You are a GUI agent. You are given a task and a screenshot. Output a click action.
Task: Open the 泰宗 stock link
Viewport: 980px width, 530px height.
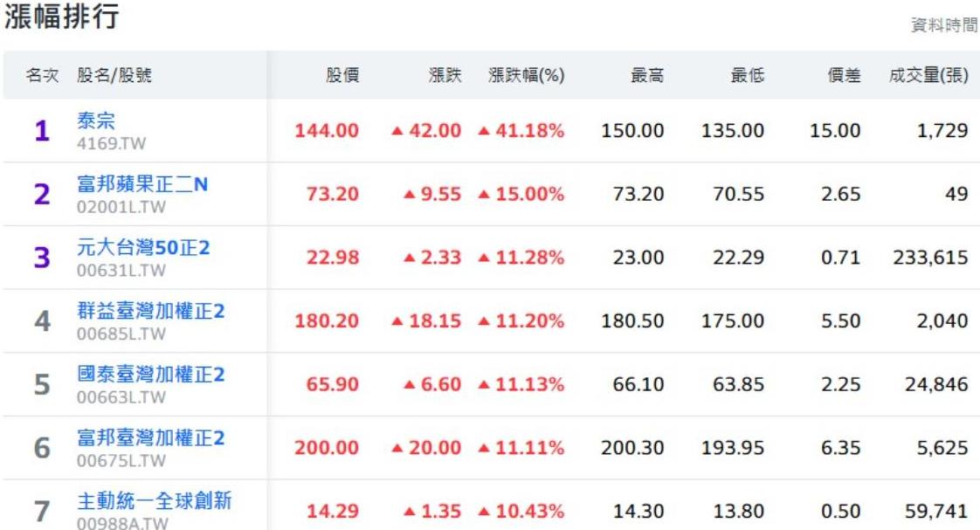tap(96, 121)
